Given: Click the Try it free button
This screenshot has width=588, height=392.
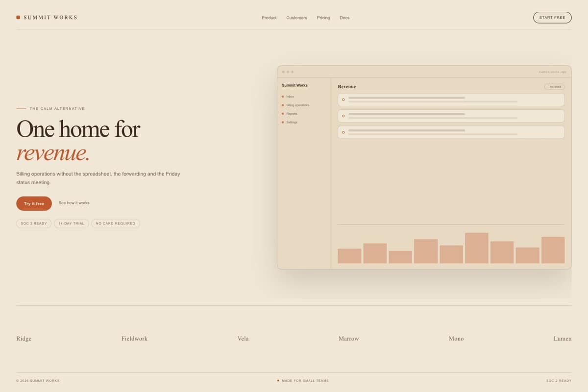Looking at the screenshot, I should [x=34, y=203].
